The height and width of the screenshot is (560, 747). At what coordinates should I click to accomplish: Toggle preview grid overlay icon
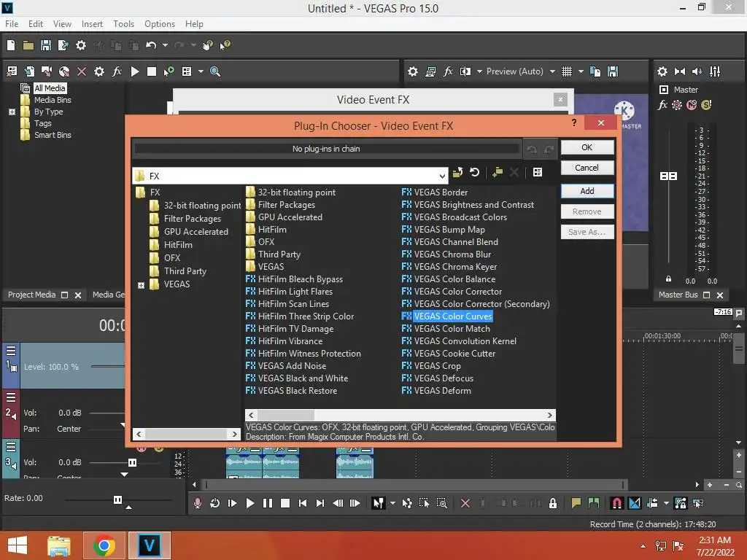566,71
